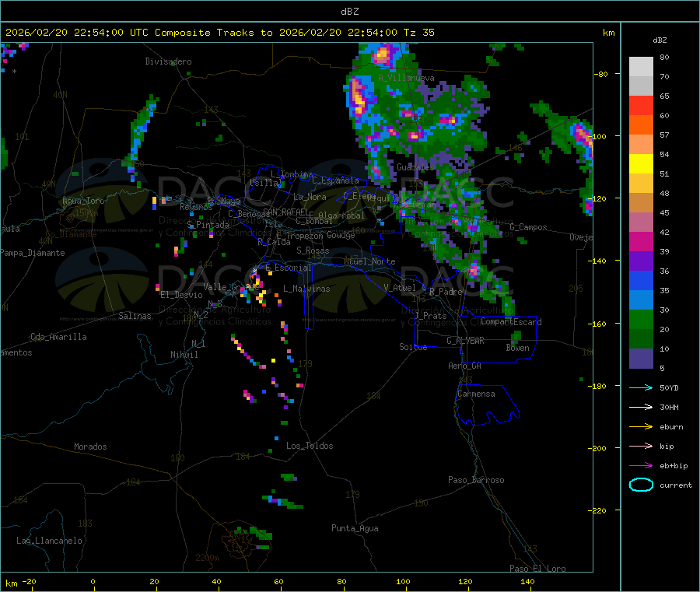The height and width of the screenshot is (592, 700).
Task: Click the 'Atuel_Norte' map label
Action: tap(369, 261)
